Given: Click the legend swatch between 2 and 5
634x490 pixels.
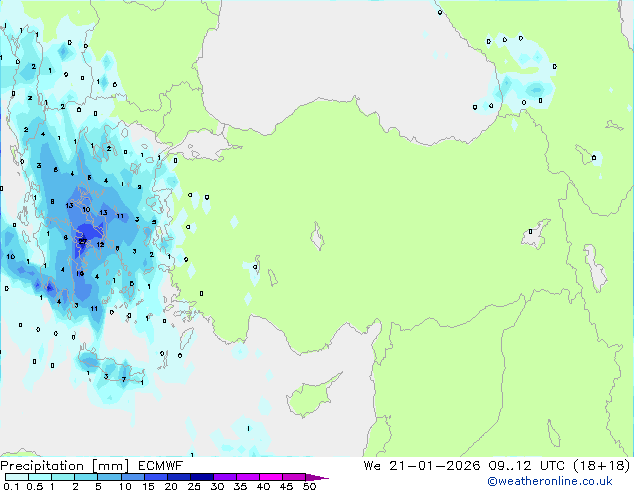Looking at the screenshot, I should coord(86,477).
